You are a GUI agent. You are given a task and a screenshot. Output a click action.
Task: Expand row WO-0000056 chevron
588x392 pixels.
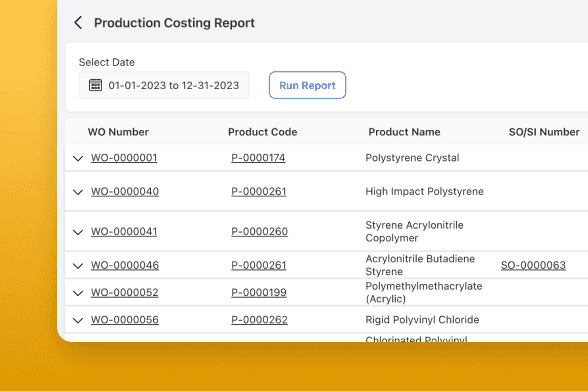[x=78, y=320]
